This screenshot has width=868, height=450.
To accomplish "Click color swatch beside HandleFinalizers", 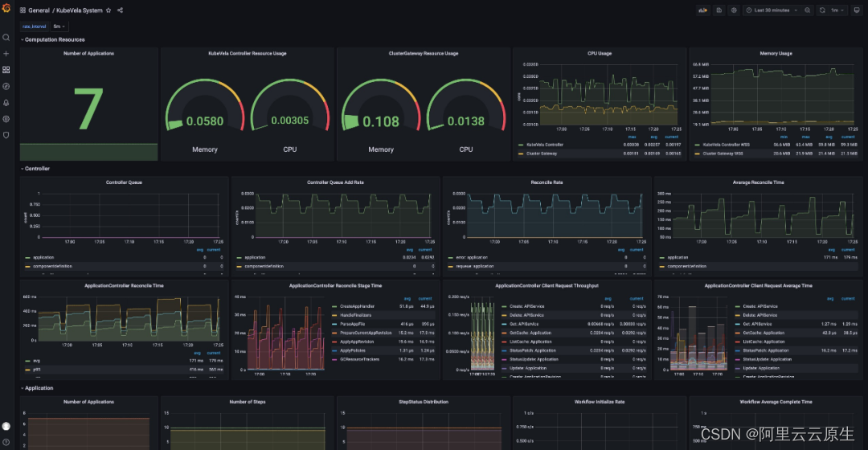I will 335,315.
